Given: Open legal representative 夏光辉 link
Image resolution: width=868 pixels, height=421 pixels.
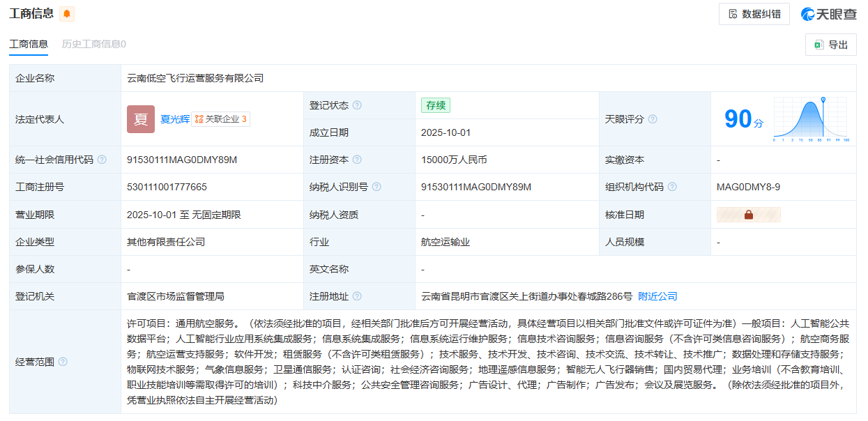Looking at the screenshot, I should point(175,119).
